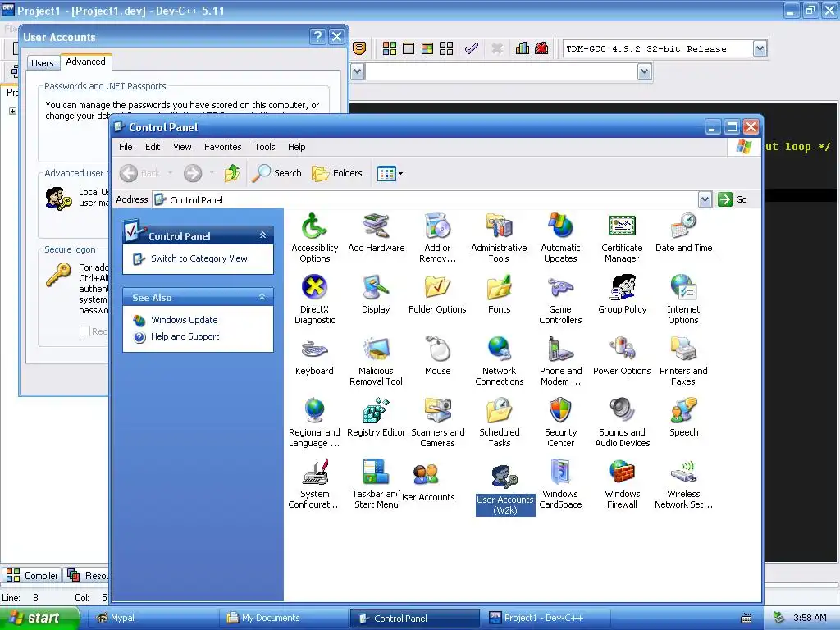Open Scheduled Tasks icon
Screen dimensions: 840x630
(500, 422)
